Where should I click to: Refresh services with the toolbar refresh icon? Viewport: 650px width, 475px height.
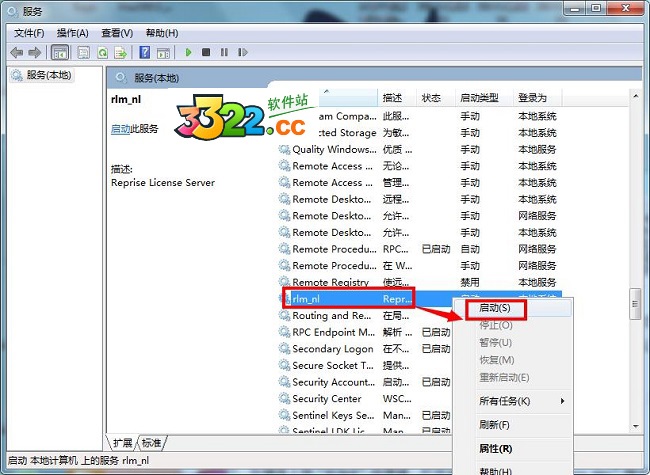102,53
